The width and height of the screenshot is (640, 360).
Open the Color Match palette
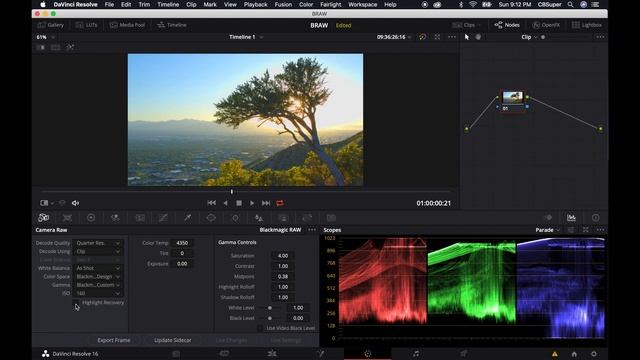[67, 218]
